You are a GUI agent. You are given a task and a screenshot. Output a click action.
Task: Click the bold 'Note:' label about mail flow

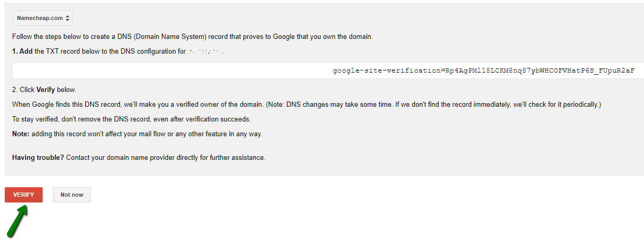21,134
